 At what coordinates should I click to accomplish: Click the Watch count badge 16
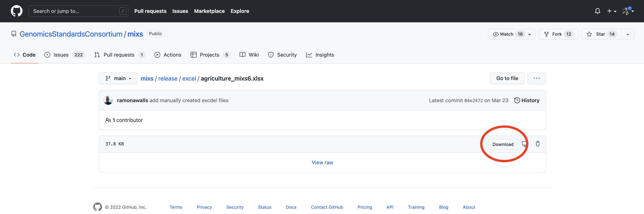[x=520, y=34]
